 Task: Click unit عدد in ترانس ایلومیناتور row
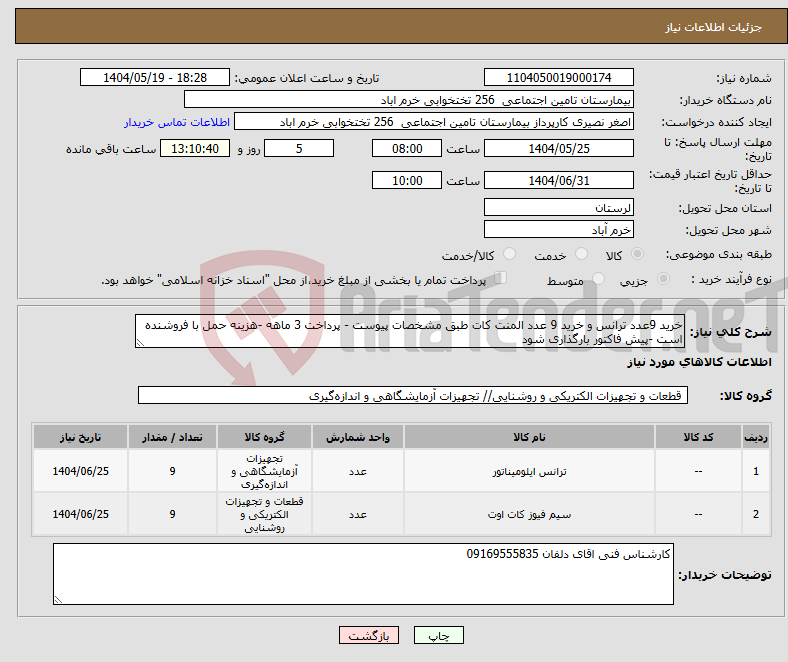(x=358, y=471)
